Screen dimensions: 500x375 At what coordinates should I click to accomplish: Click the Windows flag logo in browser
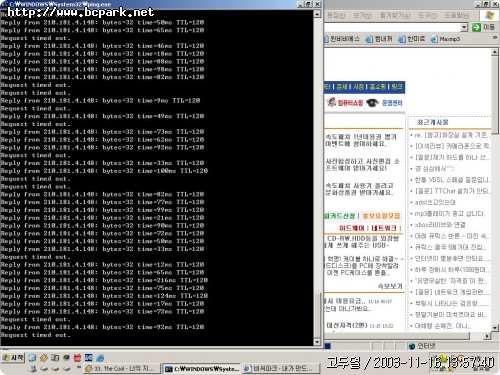[x=489, y=15]
